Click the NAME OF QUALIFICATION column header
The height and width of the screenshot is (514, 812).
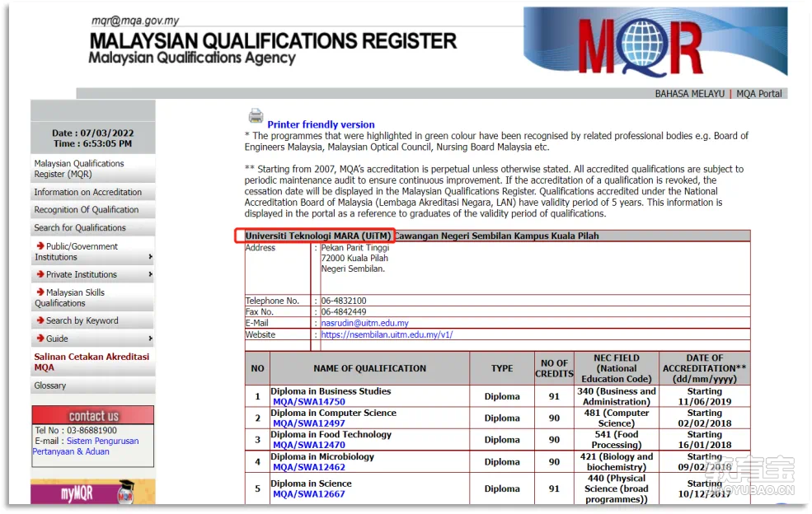[x=370, y=368]
